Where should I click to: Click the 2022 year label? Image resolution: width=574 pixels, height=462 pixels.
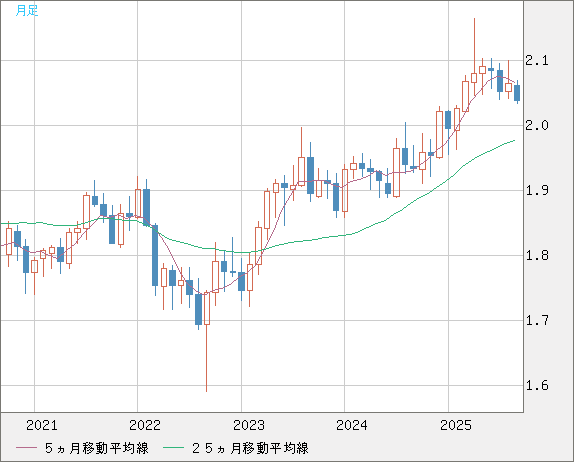(145, 425)
